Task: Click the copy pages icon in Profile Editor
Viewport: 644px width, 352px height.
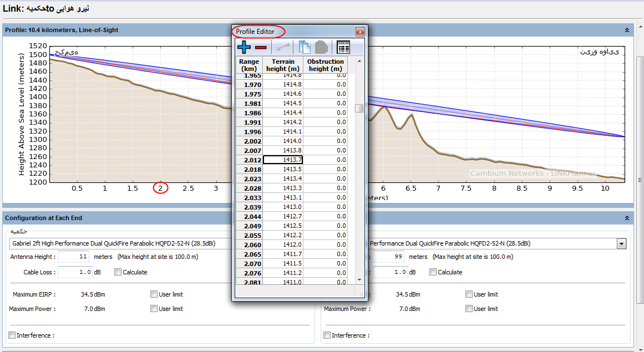Action: pos(305,47)
